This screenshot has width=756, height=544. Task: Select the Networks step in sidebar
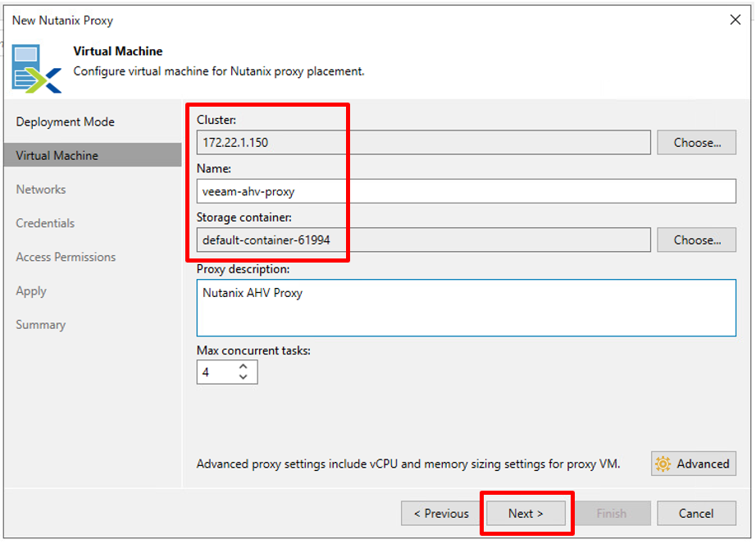point(41,189)
